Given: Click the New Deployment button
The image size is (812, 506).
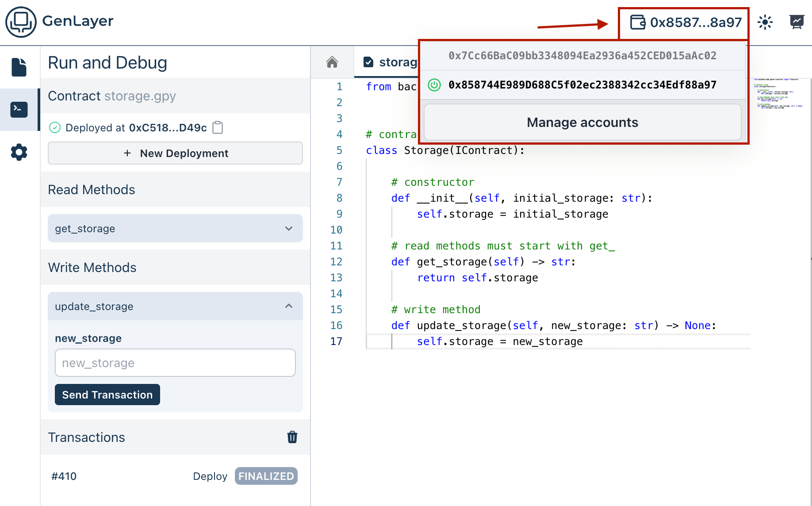Looking at the screenshot, I should tap(175, 153).
